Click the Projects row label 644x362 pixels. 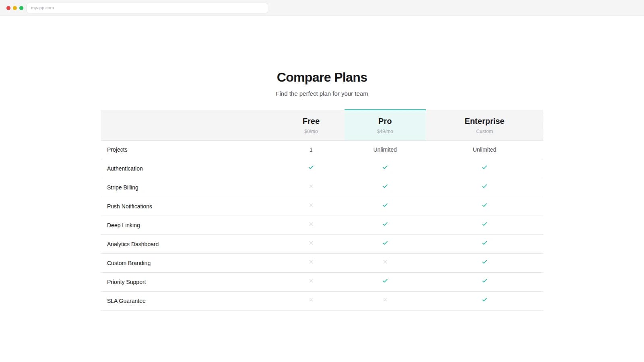pos(117,150)
